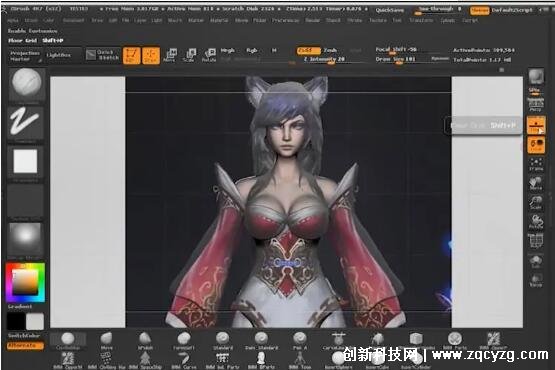Pick the Move brush from the shelf

click(x=107, y=341)
